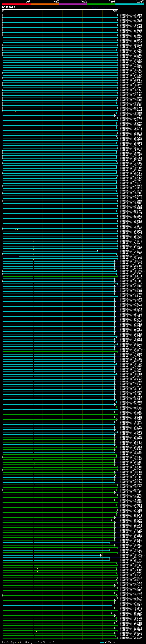
Task: Select the UniRef100_B9RSX4 label
Action: (x=131, y=45)
